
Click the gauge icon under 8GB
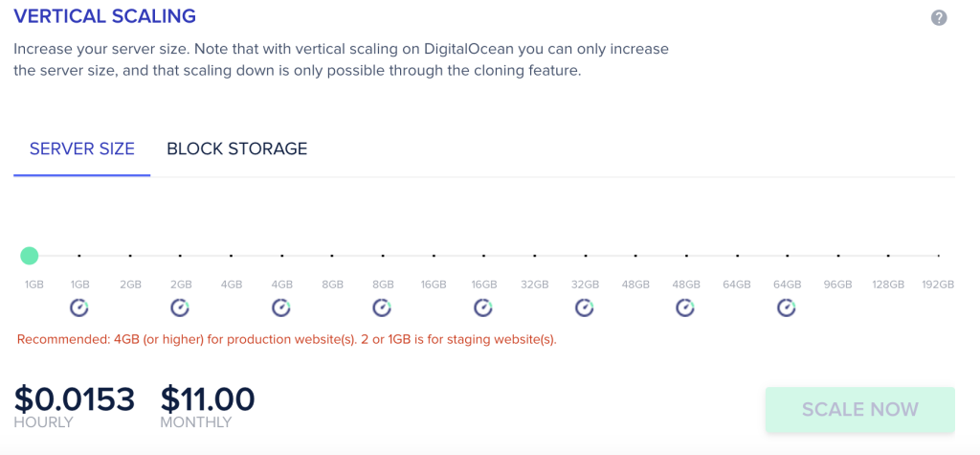(382, 307)
